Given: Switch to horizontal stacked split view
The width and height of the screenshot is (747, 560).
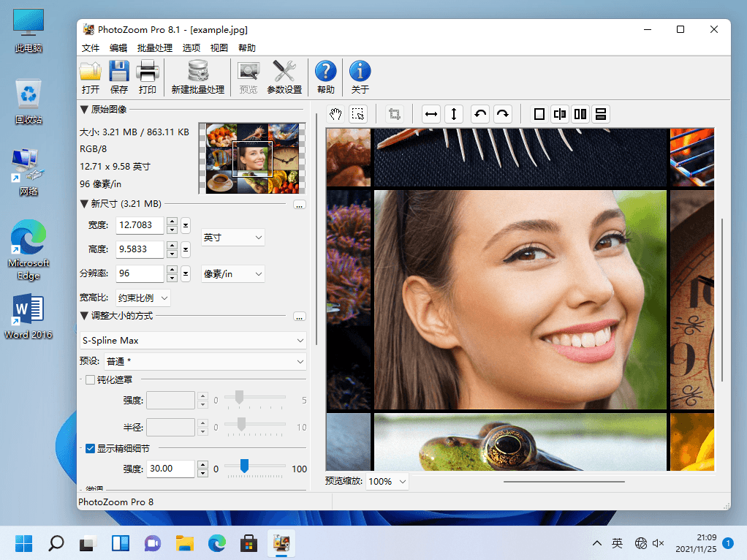Looking at the screenshot, I should (x=601, y=114).
